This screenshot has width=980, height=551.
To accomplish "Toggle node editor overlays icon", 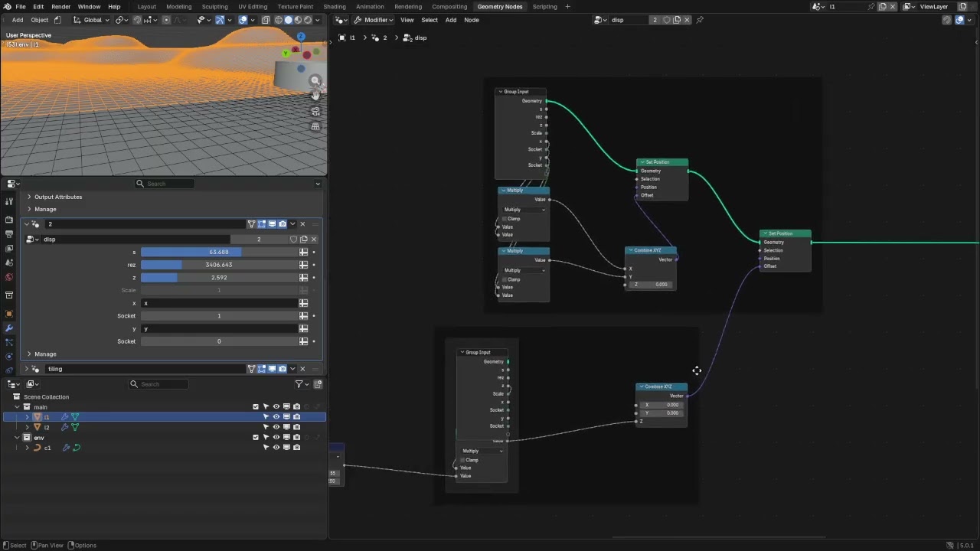I will pos(959,20).
